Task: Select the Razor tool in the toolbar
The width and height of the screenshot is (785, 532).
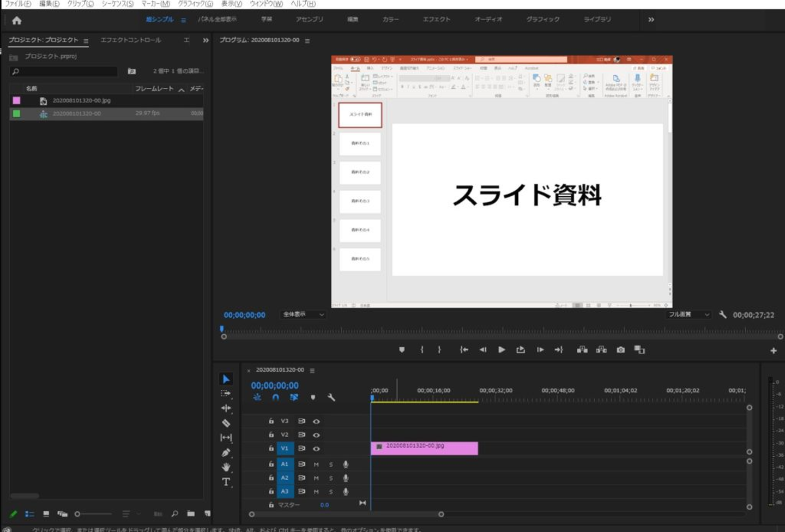Action: tap(226, 423)
